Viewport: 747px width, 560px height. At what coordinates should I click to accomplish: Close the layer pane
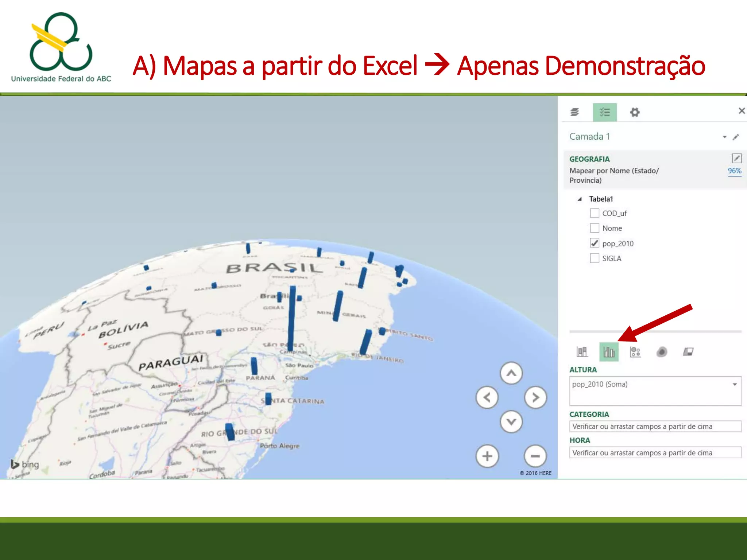click(742, 111)
